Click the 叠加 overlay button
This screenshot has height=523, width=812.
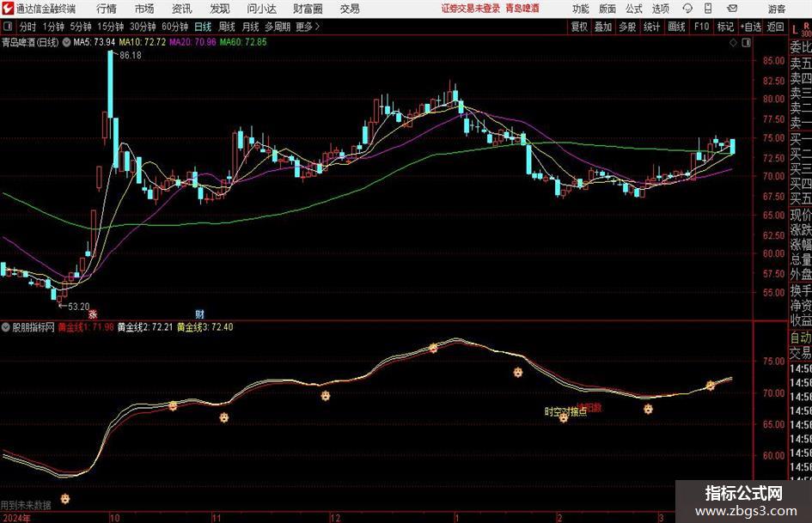[603, 27]
